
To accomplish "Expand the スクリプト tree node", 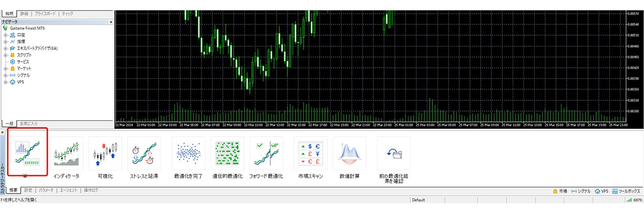I will (5, 55).
